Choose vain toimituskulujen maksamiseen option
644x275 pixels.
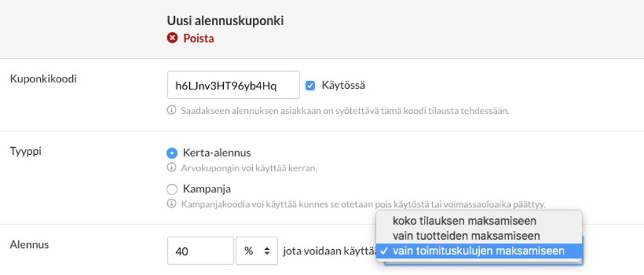click(x=479, y=250)
